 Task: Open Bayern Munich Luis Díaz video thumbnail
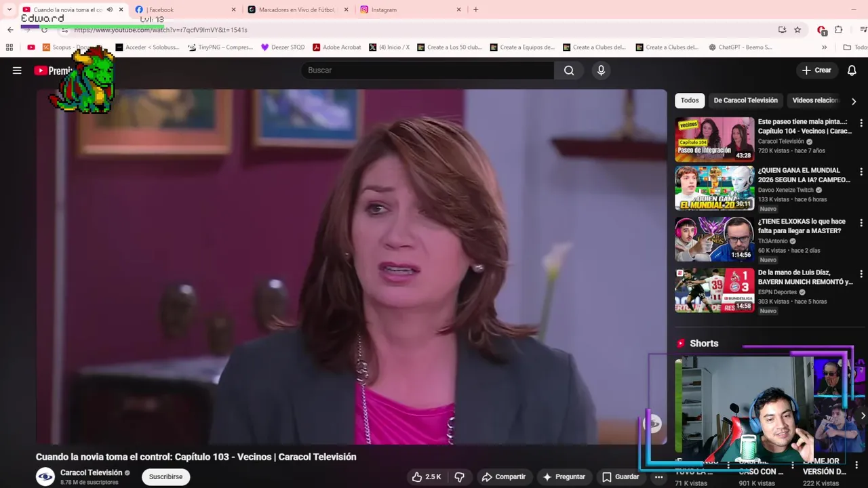click(714, 290)
